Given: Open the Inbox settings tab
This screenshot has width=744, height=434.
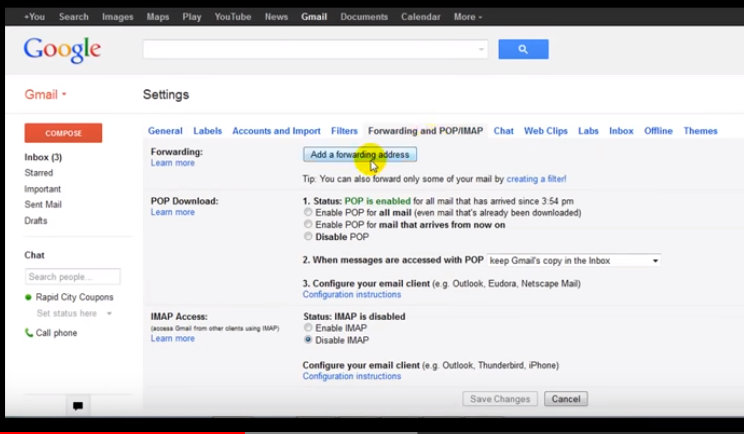Looking at the screenshot, I should (x=621, y=131).
